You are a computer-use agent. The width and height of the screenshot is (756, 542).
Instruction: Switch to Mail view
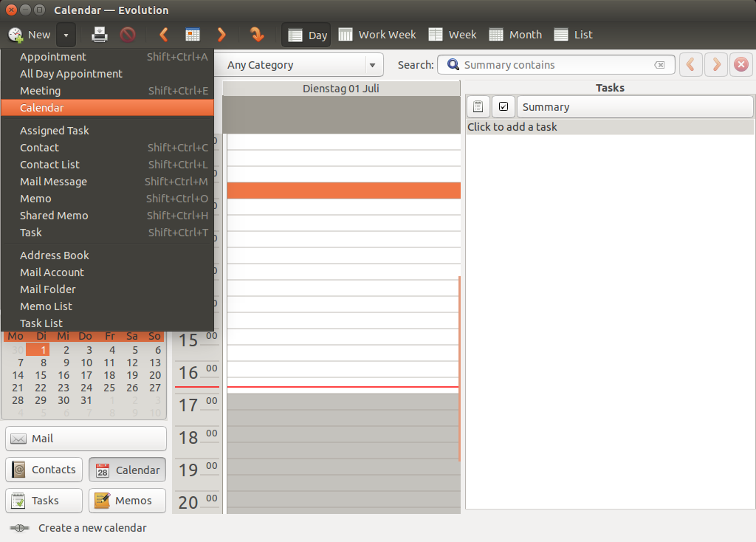tap(86, 439)
